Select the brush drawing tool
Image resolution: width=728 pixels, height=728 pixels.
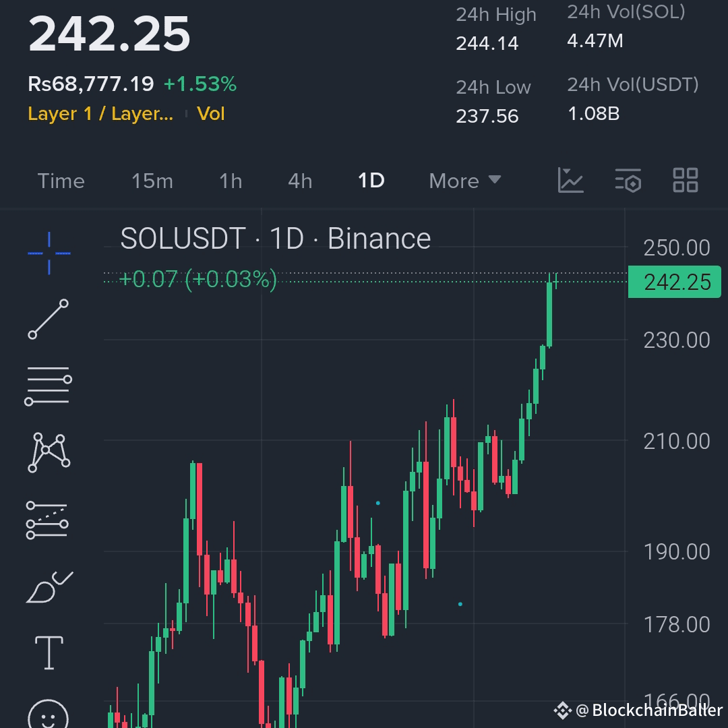tap(49, 587)
